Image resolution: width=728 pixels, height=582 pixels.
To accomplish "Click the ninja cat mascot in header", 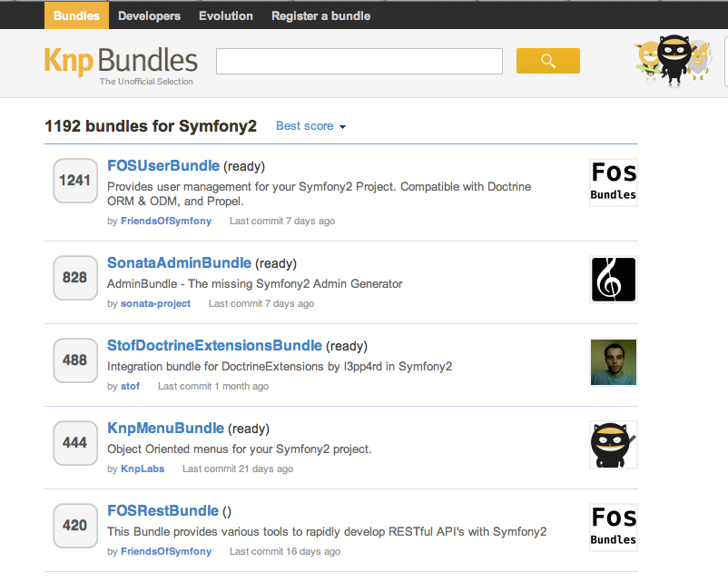I will (674, 61).
